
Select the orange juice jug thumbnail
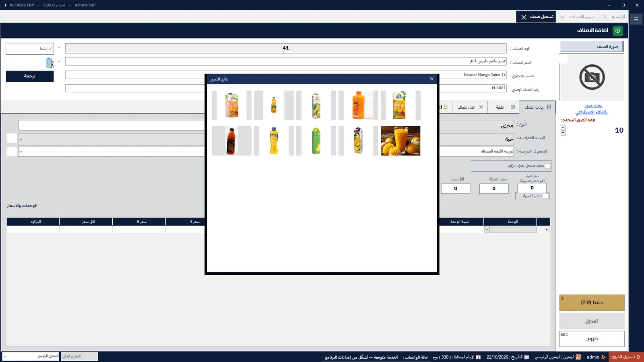(358, 105)
